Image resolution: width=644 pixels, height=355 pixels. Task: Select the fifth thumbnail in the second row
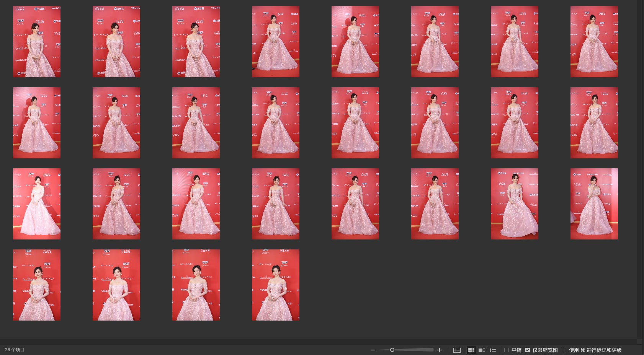[x=355, y=123]
